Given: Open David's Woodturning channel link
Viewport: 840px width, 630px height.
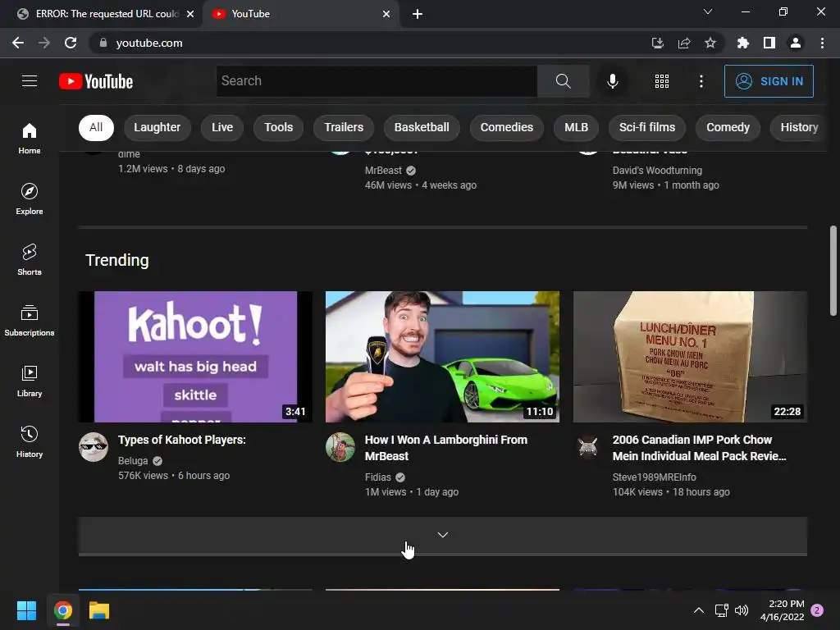Looking at the screenshot, I should [x=657, y=171].
